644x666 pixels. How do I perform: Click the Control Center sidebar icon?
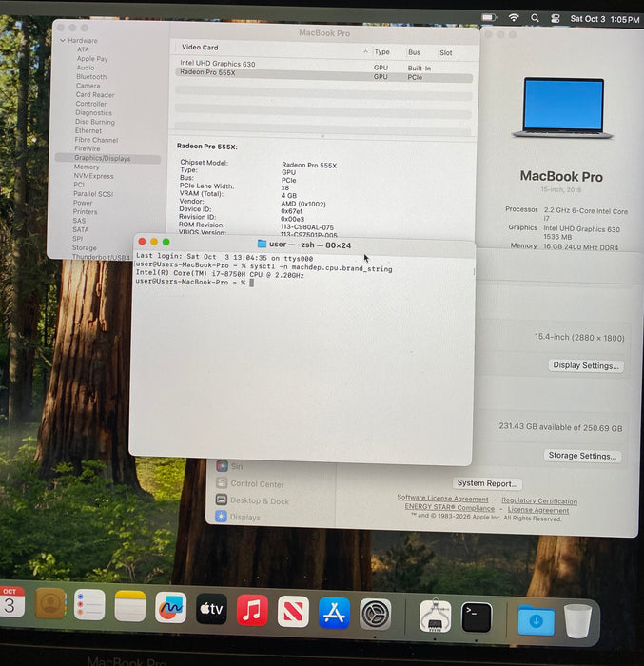[222, 483]
